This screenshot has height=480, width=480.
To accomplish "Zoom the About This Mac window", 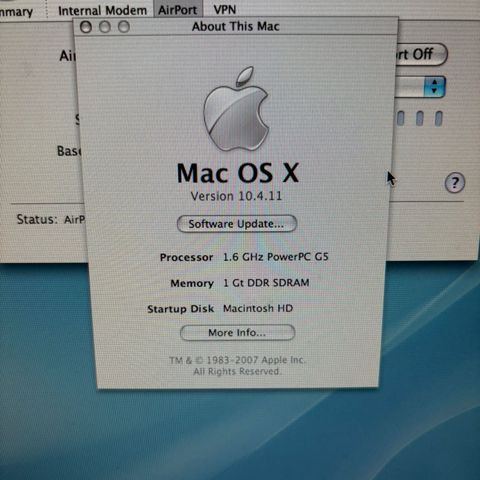I will 124,27.
